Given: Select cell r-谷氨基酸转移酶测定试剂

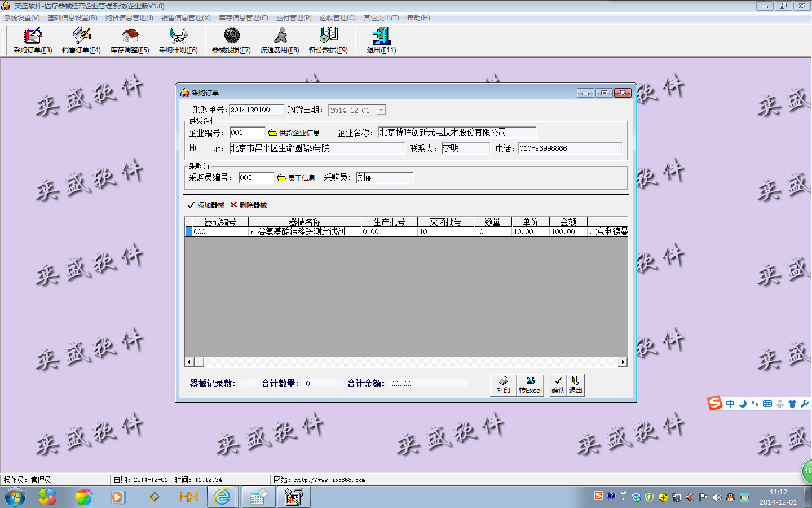Looking at the screenshot, I should click(305, 232).
